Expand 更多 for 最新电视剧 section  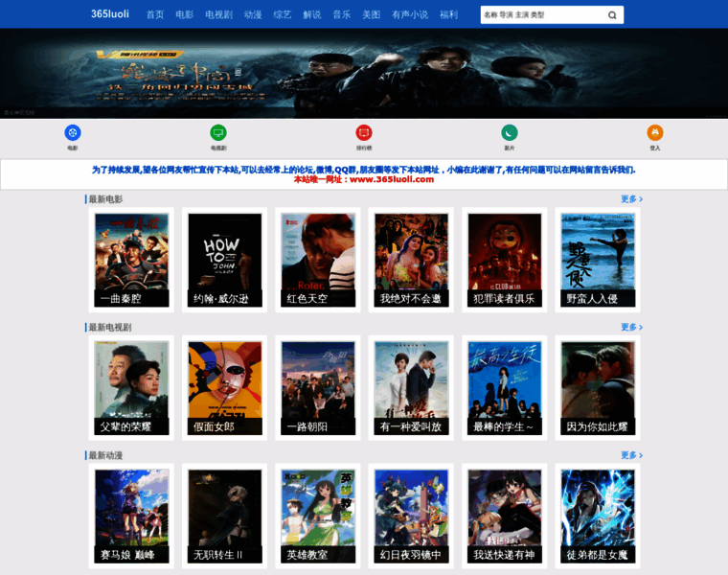click(631, 327)
